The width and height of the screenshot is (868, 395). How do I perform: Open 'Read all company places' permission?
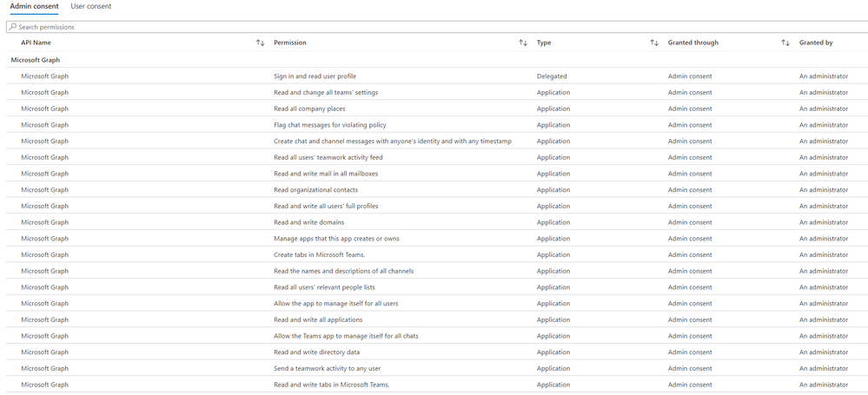click(x=309, y=109)
